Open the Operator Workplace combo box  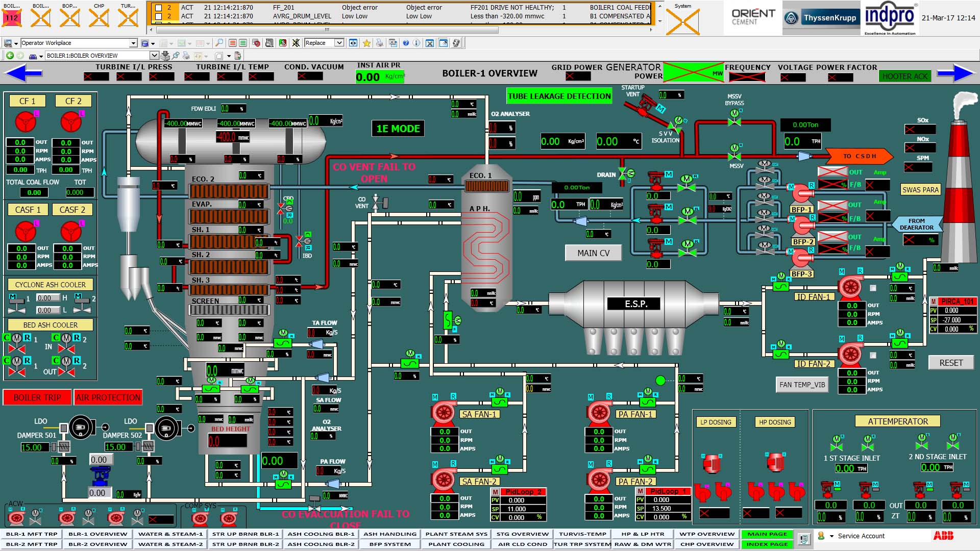click(79, 43)
